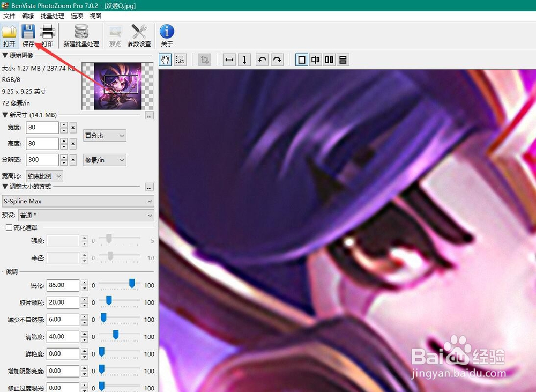Open the 百分比 unit dropdown
Viewport: 536px width, 392px height.
click(x=105, y=136)
